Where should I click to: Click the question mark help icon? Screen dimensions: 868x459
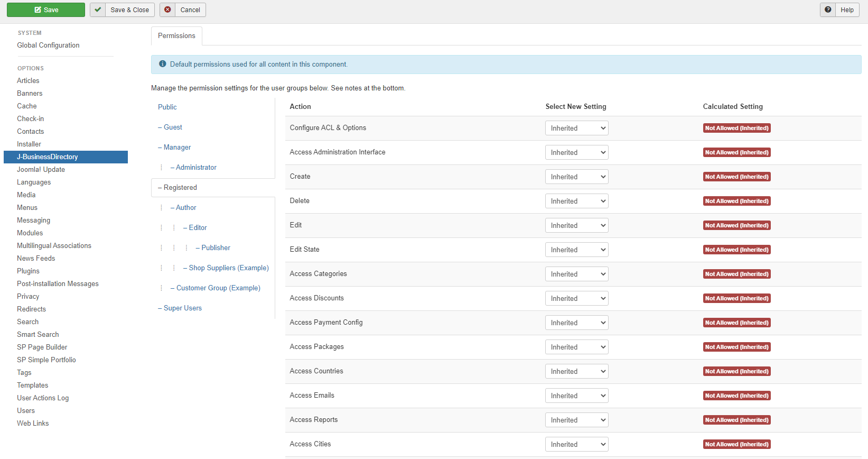coord(828,10)
